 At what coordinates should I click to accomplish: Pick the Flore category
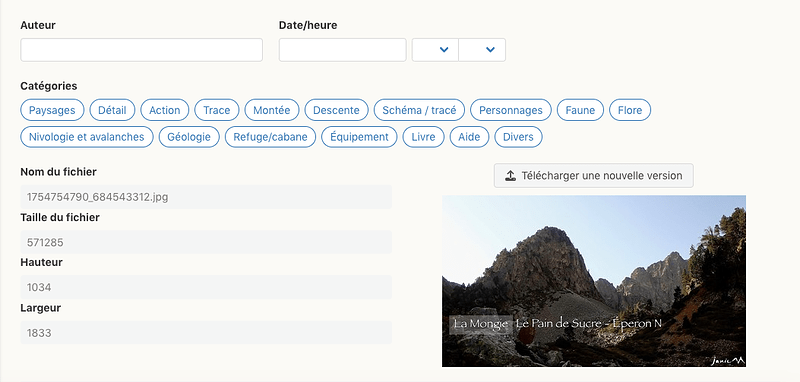pyautogui.click(x=630, y=110)
